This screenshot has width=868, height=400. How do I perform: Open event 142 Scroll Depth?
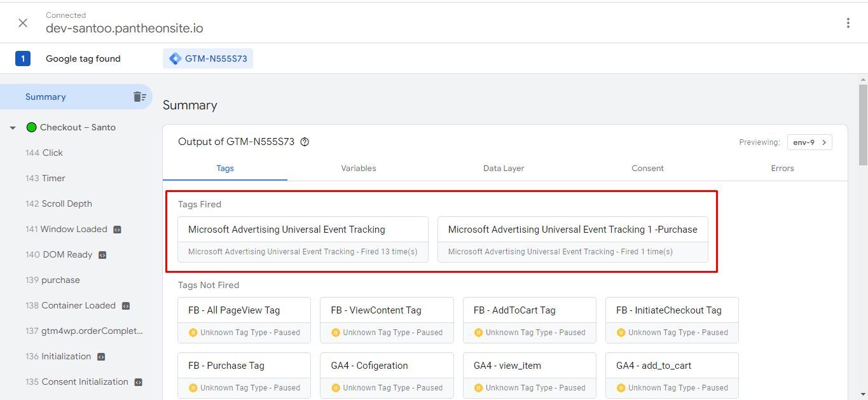tap(59, 203)
